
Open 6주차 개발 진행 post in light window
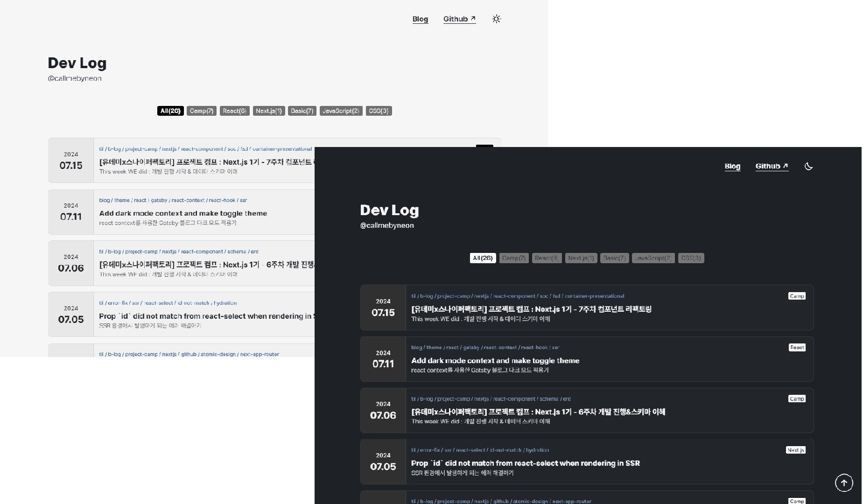[x=206, y=265]
